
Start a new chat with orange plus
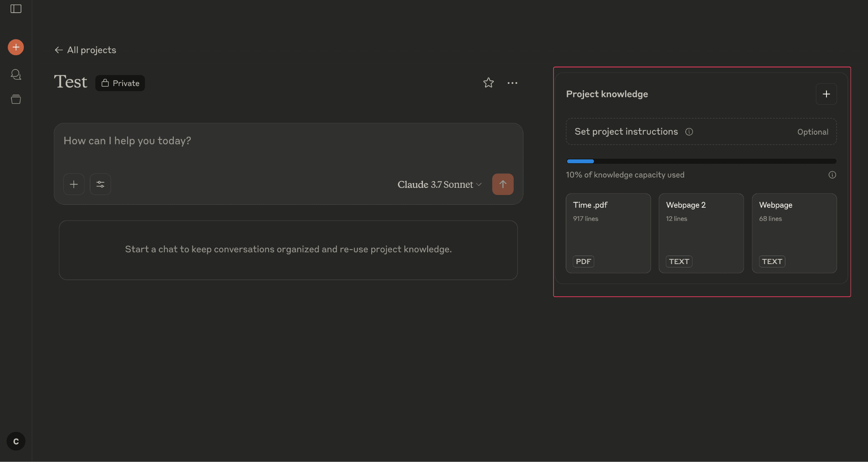(16, 47)
